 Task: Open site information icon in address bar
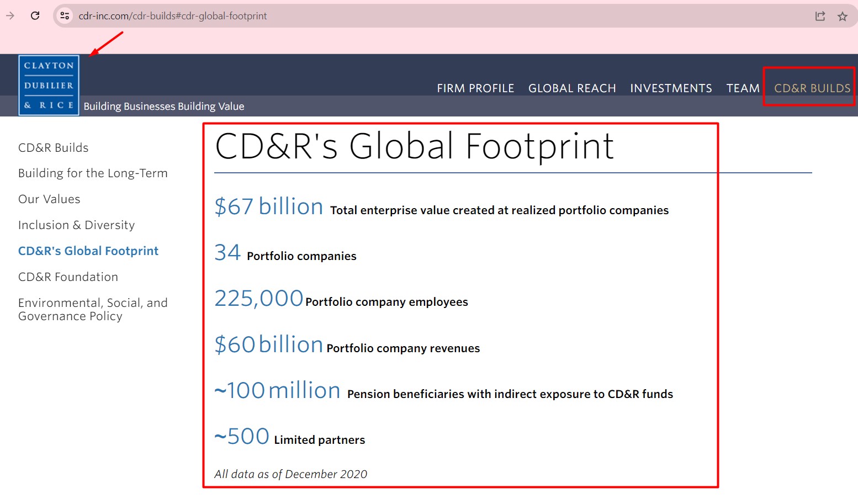tap(65, 15)
